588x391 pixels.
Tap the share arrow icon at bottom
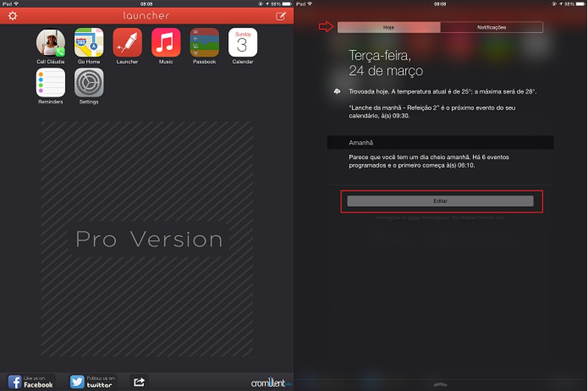click(139, 381)
